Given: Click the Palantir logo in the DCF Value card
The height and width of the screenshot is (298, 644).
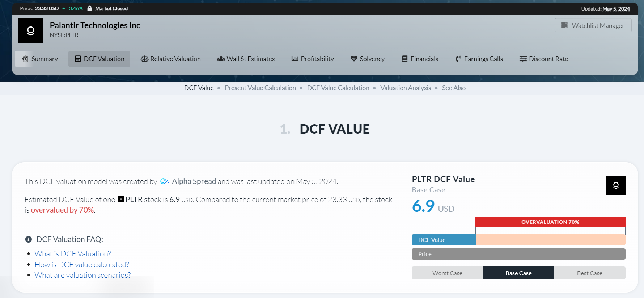Looking at the screenshot, I should [x=616, y=185].
